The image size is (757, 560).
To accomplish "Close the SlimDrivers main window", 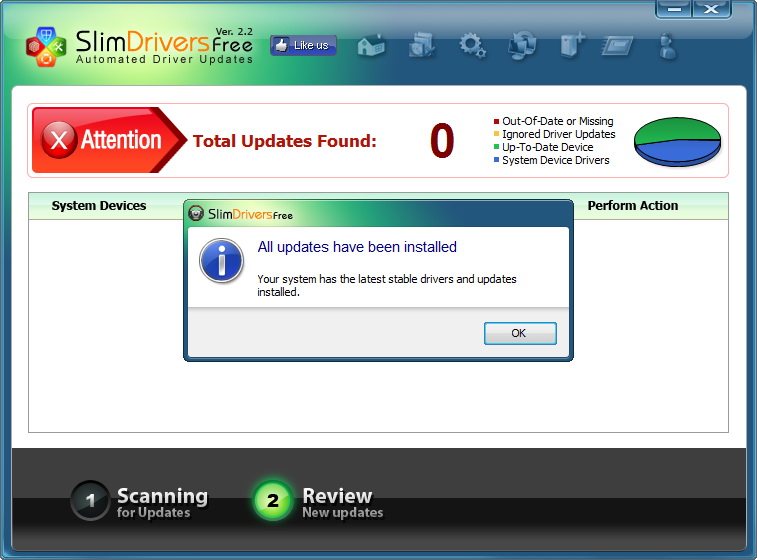I will click(711, 9).
